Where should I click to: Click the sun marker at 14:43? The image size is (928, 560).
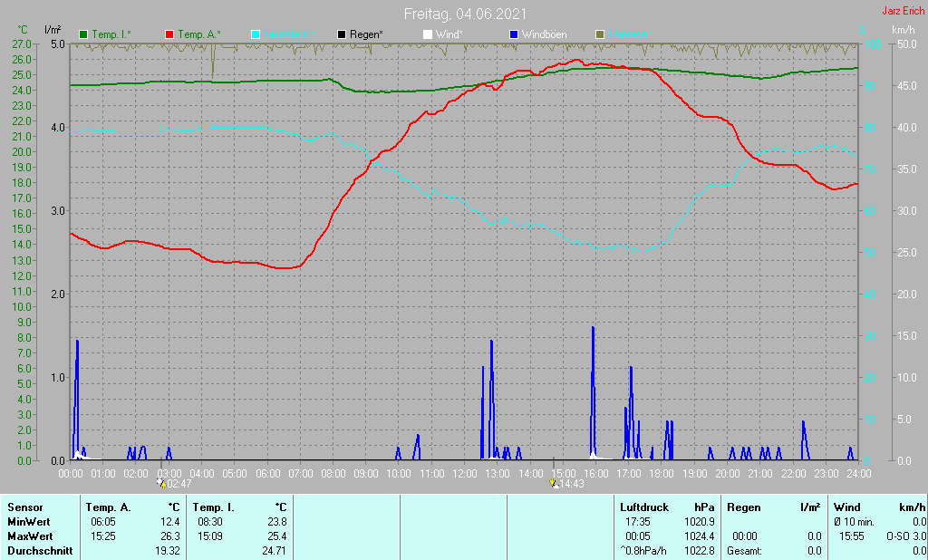tap(555, 484)
